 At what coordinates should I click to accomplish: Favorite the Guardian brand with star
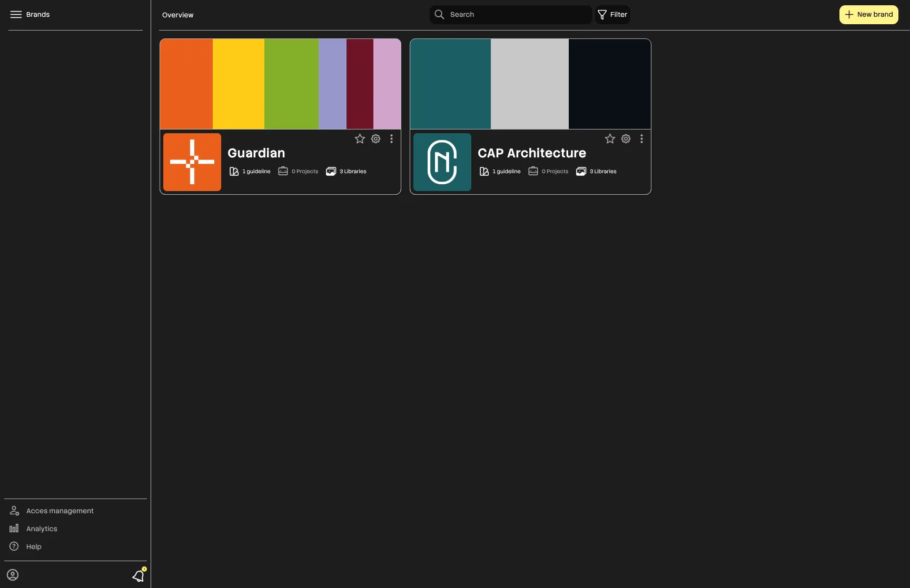(x=360, y=139)
